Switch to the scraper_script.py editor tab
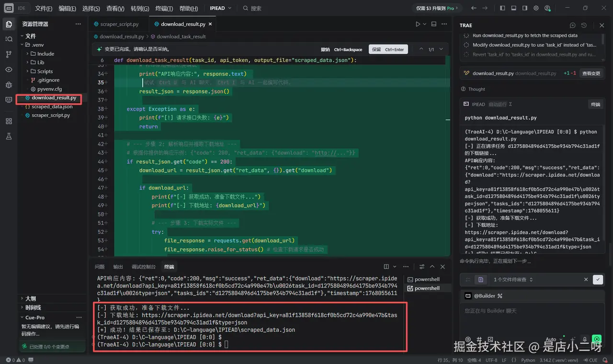Screen dimensions: 613x364 coord(119,24)
